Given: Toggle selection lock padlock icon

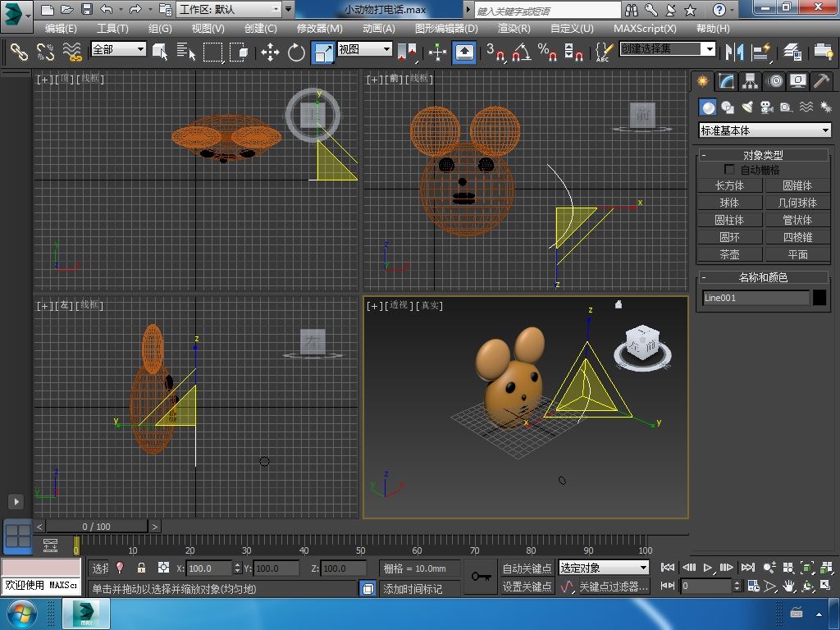Looking at the screenshot, I should click(x=141, y=568).
